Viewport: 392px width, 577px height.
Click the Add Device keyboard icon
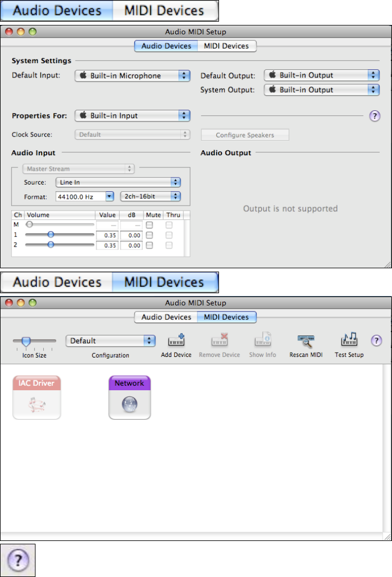[x=176, y=340]
